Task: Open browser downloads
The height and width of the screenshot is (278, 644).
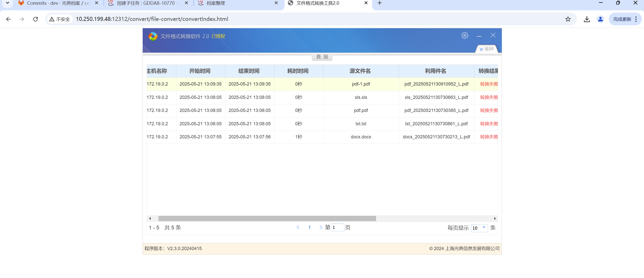Action: pos(587,19)
